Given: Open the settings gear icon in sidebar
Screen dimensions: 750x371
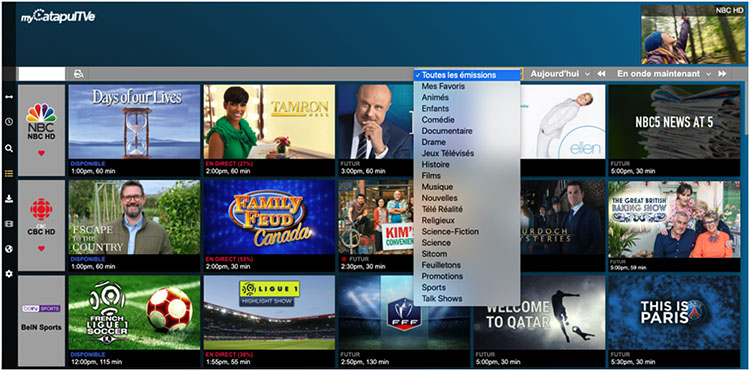Looking at the screenshot, I should (9, 274).
